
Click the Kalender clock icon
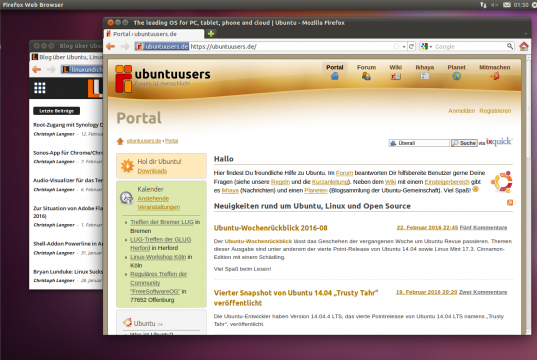126,198
